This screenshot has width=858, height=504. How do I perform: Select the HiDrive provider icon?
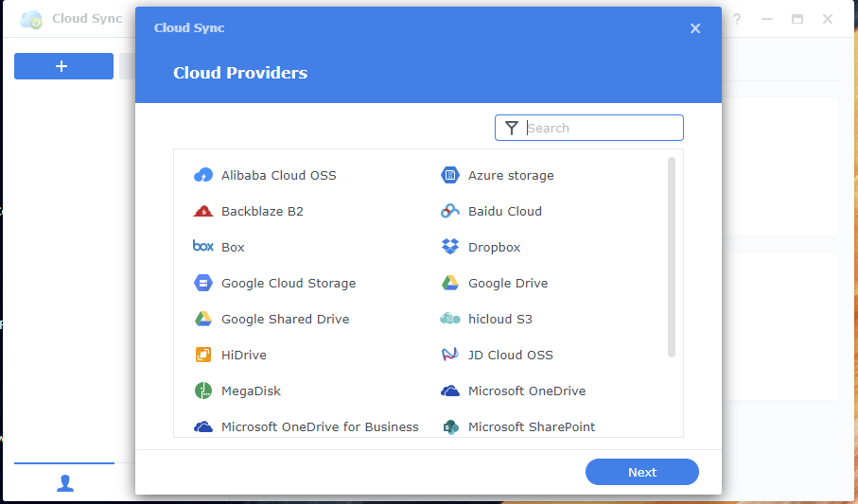pyautogui.click(x=203, y=355)
